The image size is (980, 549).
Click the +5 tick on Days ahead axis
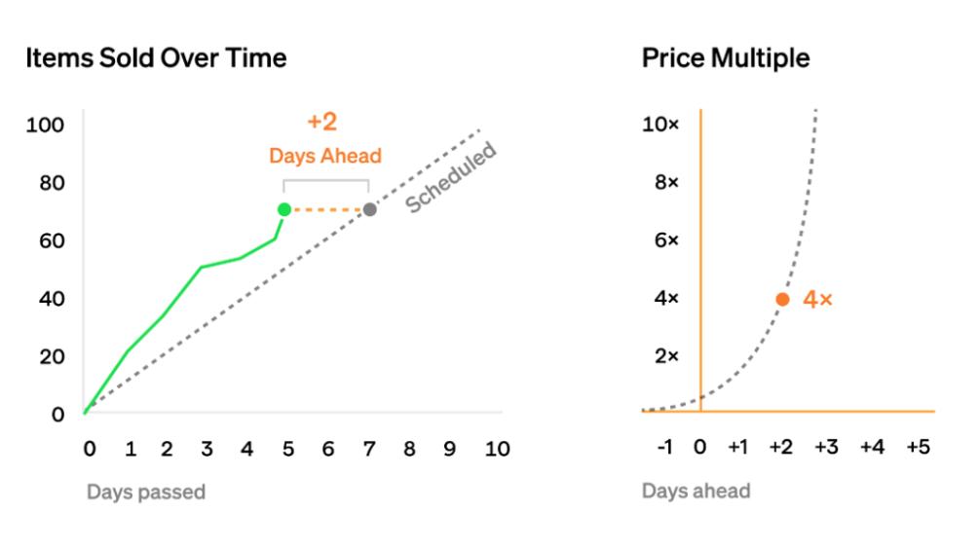[918, 447]
